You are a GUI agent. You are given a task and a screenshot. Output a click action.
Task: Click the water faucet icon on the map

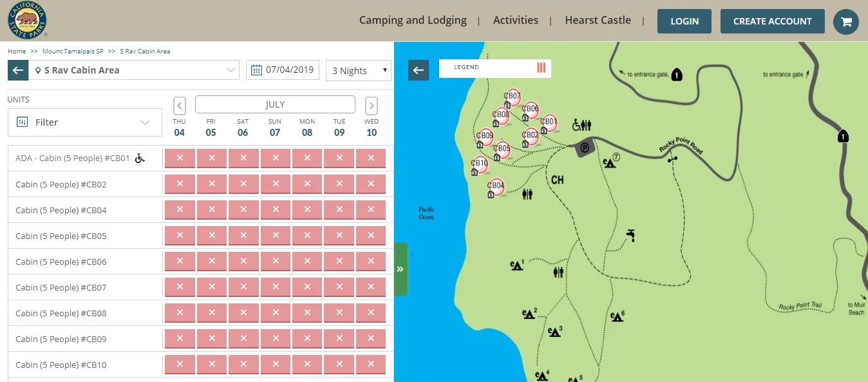[x=630, y=235]
